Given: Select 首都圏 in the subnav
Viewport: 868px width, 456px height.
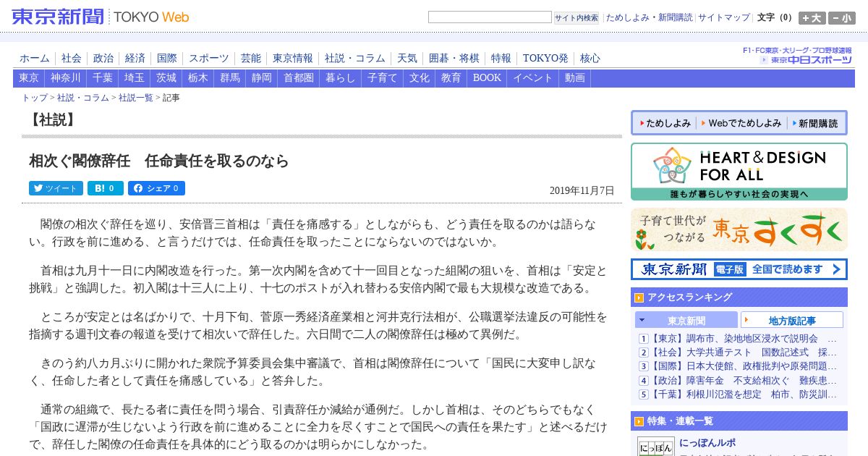Looking at the screenshot, I should coord(299,78).
